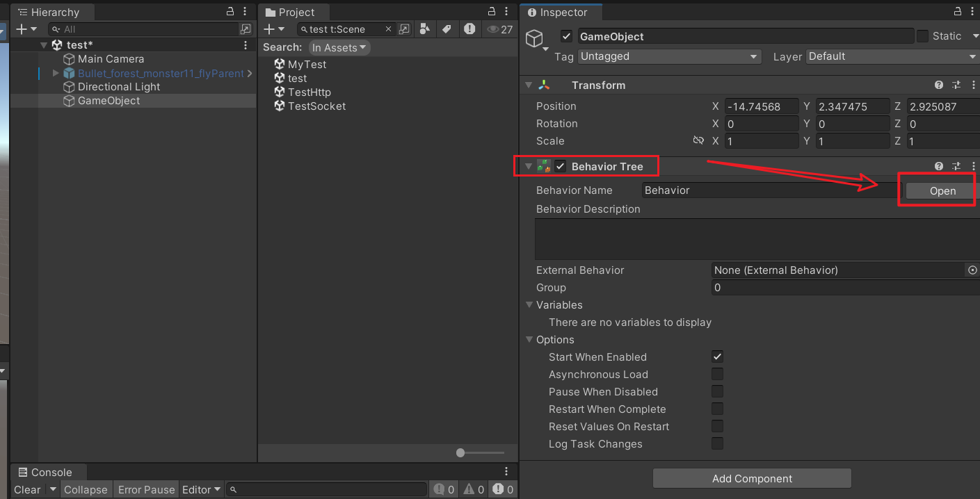Open Hierarchy search in Search window icon

pos(246,29)
